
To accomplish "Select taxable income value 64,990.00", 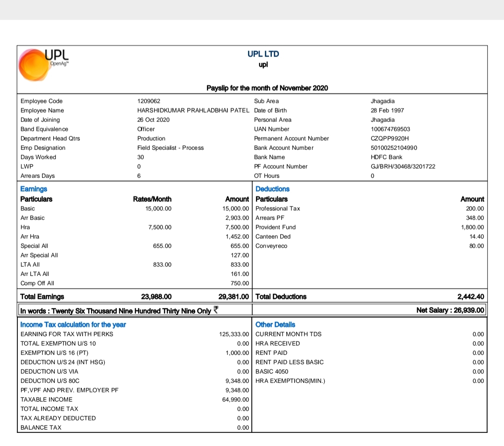I will point(235,399).
